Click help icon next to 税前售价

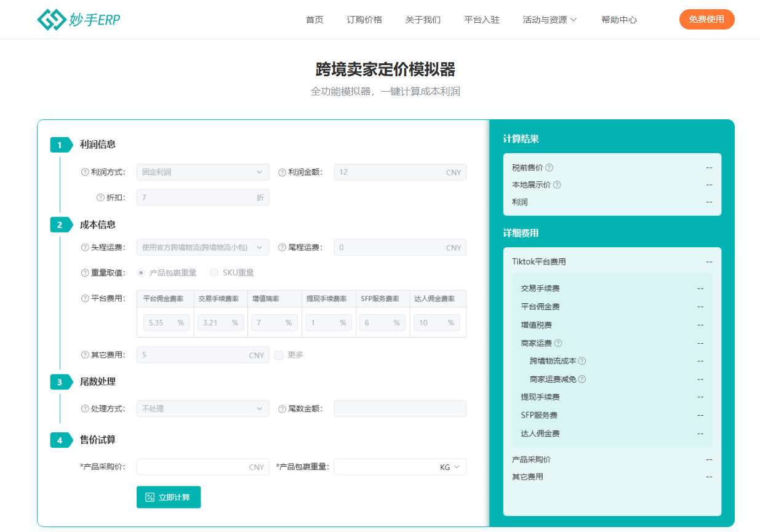tap(550, 167)
